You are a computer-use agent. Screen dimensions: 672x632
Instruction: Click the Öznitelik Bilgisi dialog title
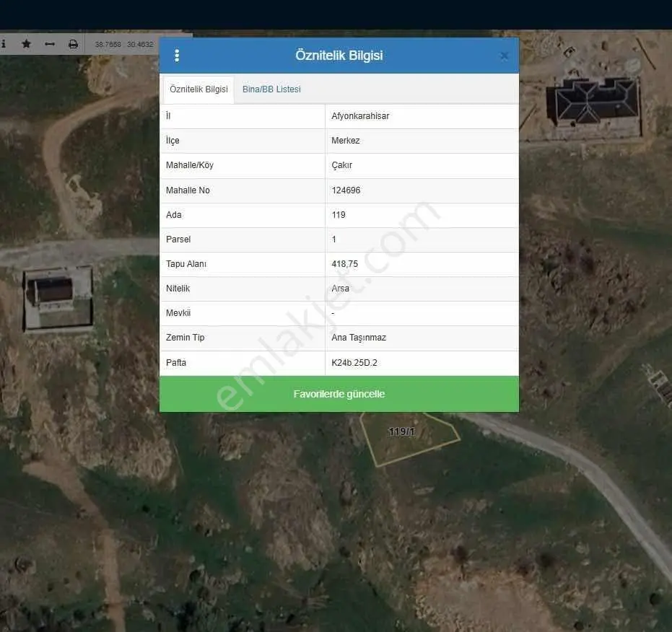339,56
